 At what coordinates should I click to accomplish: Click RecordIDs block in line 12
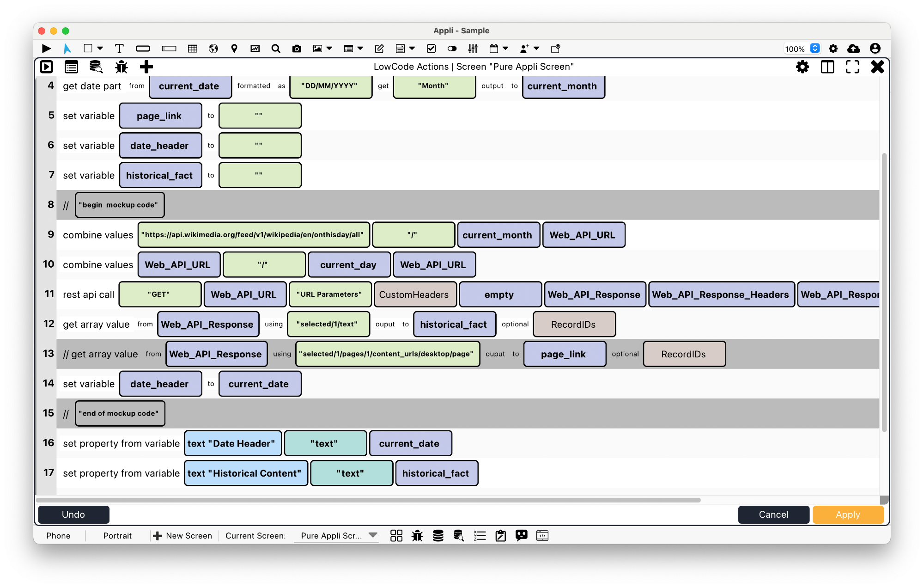(x=574, y=324)
